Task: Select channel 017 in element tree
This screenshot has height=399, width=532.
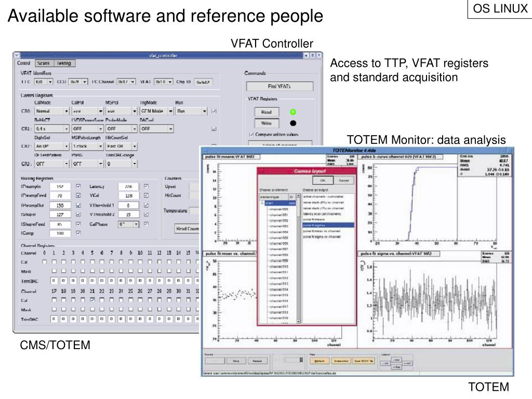Action: point(279,307)
